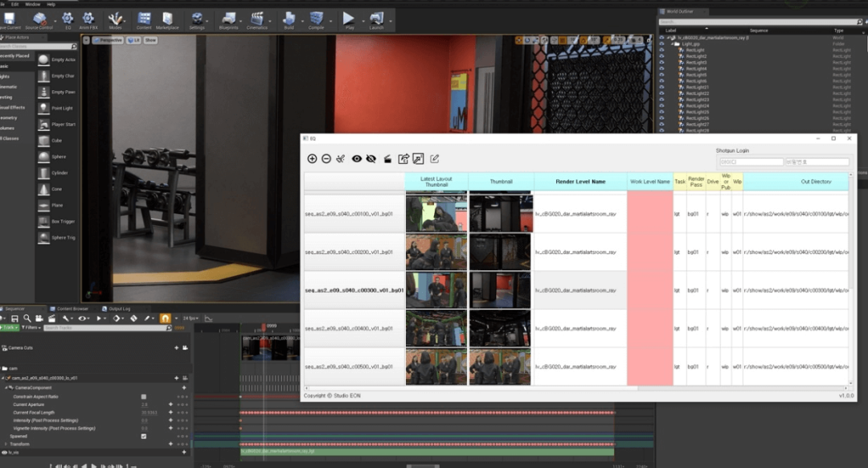Click the plus (add) icon in EQ window
The image size is (868, 468).
(x=312, y=159)
